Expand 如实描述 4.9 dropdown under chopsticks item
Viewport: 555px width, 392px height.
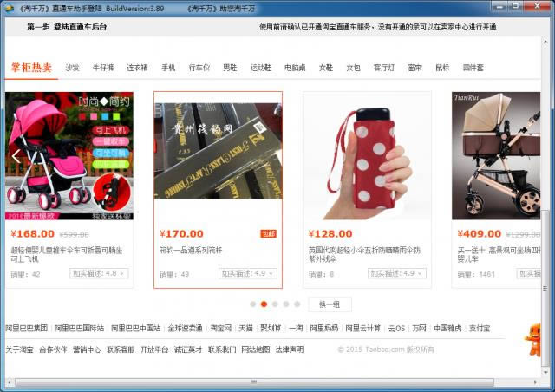point(248,273)
